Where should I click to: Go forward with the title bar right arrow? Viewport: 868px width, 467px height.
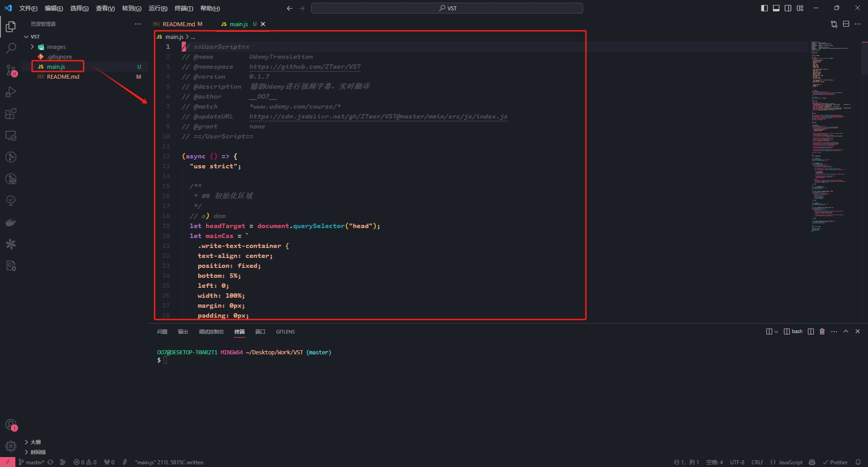tap(302, 8)
